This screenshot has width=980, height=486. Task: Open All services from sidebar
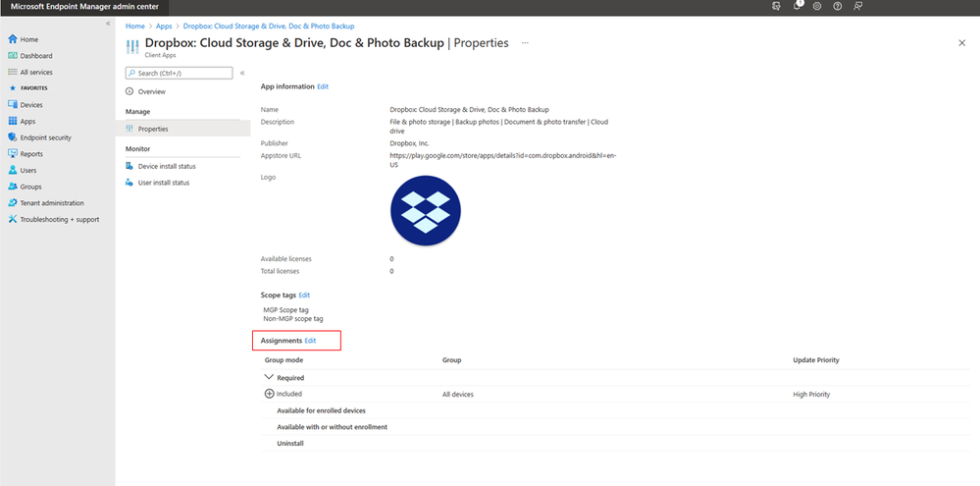36,72
